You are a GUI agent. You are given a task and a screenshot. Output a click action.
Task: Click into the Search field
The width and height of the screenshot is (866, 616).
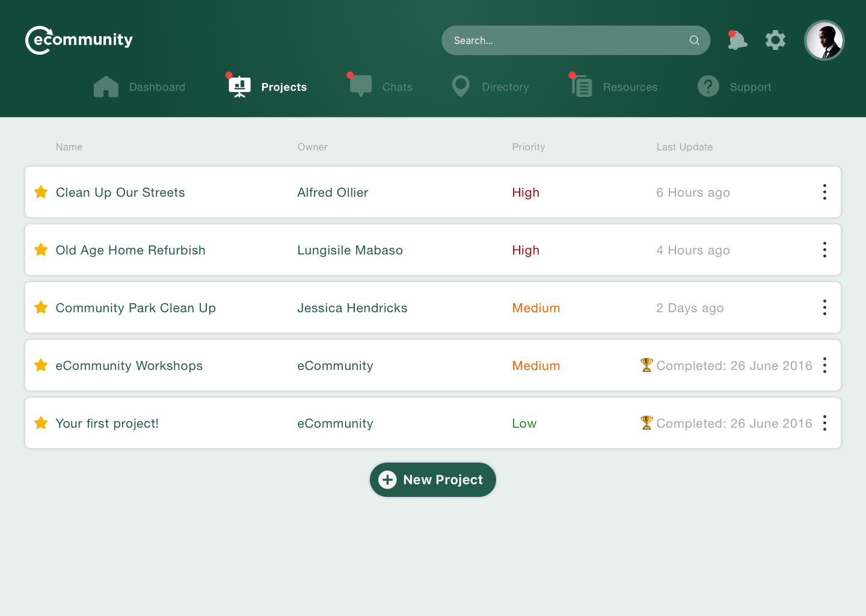(x=565, y=40)
